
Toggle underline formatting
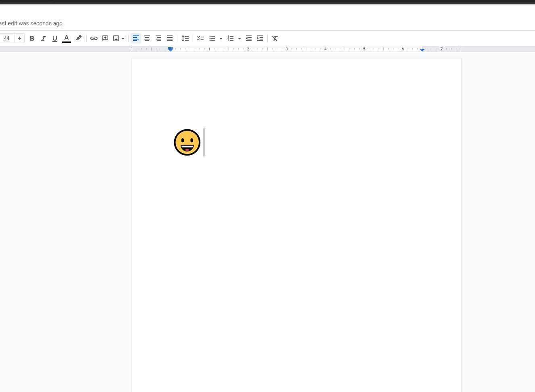55,38
